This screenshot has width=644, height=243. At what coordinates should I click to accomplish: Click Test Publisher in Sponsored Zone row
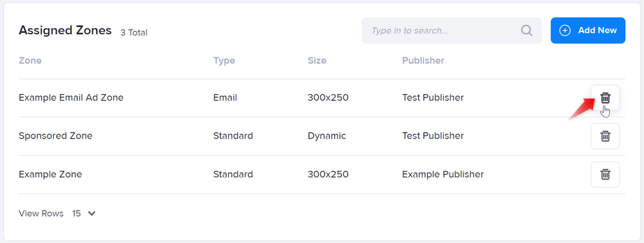(433, 136)
